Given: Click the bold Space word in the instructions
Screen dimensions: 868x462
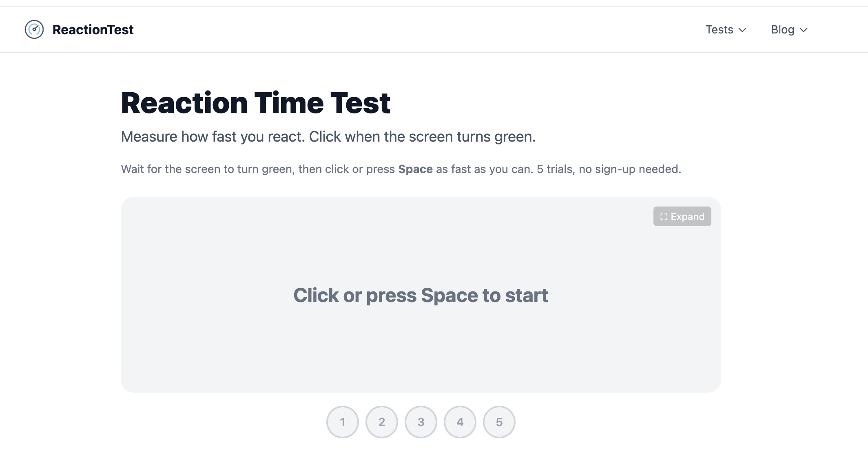Looking at the screenshot, I should [415, 169].
